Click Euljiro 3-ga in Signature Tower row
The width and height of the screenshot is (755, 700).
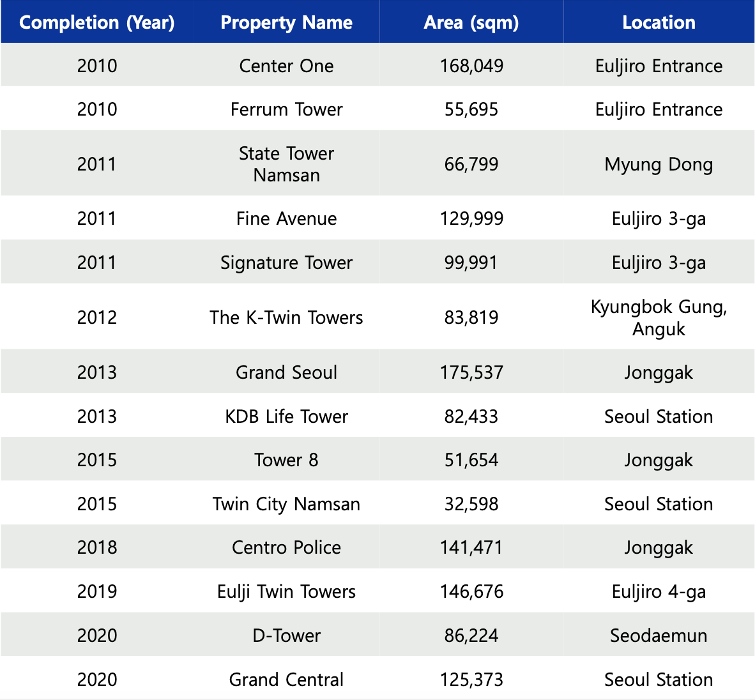pyautogui.click(x=659, y=263)
